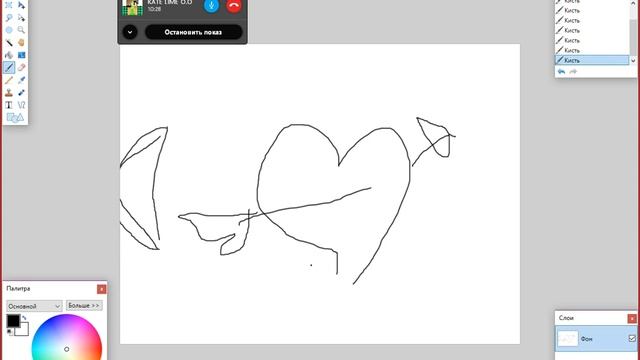
Task: Click the Остановить показ button
Action: (x=193, y=32)
